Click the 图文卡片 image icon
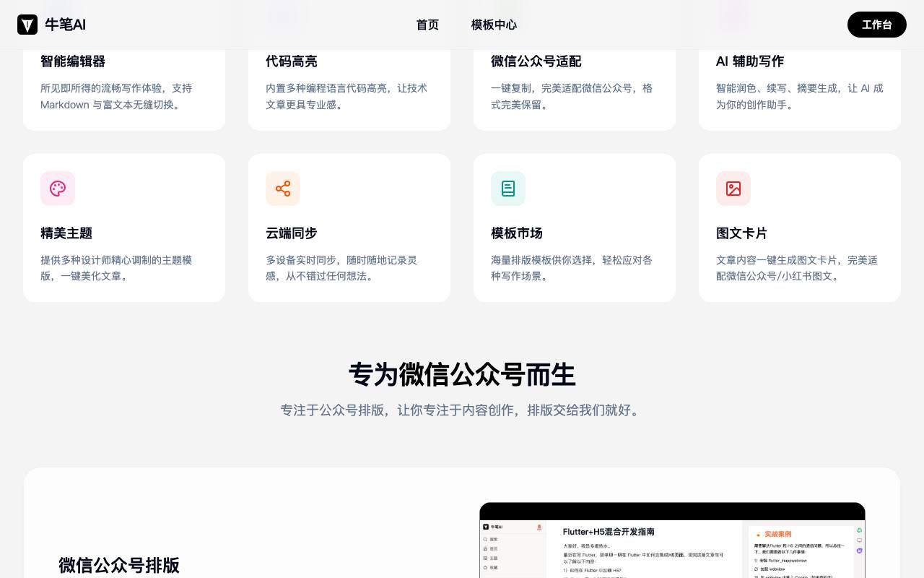Screen dimensions: 924x578 click(x=733, y=189)
